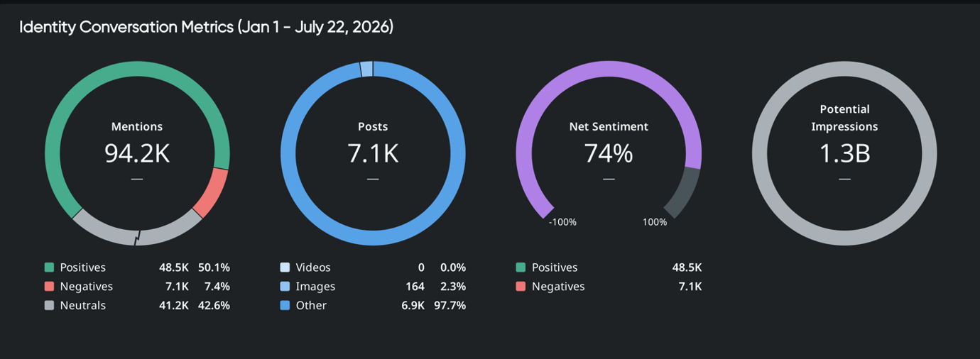Click the Other 6.9K legend row

[x=373, y=306]
